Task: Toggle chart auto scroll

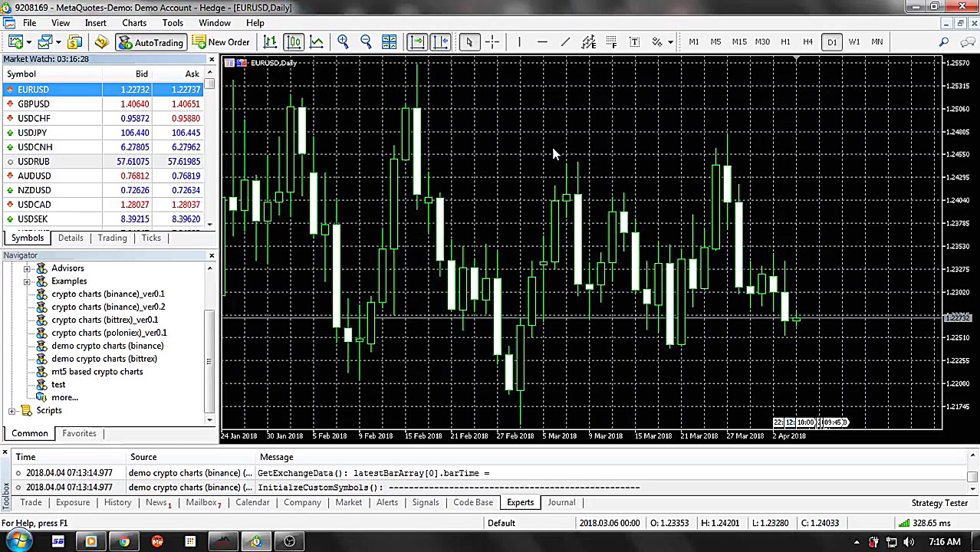Action: (417, 42)
